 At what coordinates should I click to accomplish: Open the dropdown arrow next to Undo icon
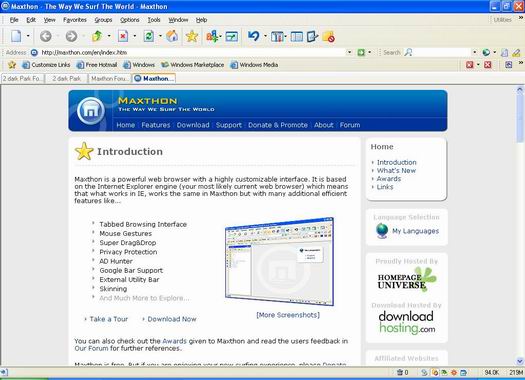pyautogui.click(x=266, y=36)
